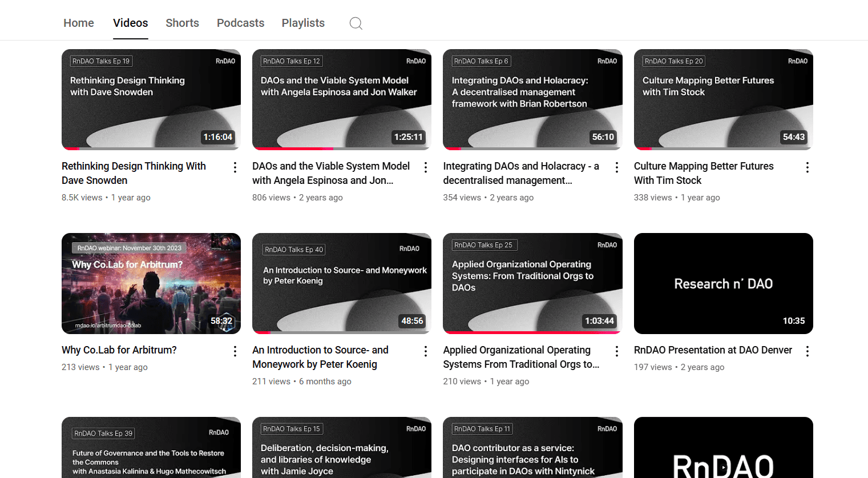Open the channel search magnifier icon
The image size is (868, 478).
356,23
